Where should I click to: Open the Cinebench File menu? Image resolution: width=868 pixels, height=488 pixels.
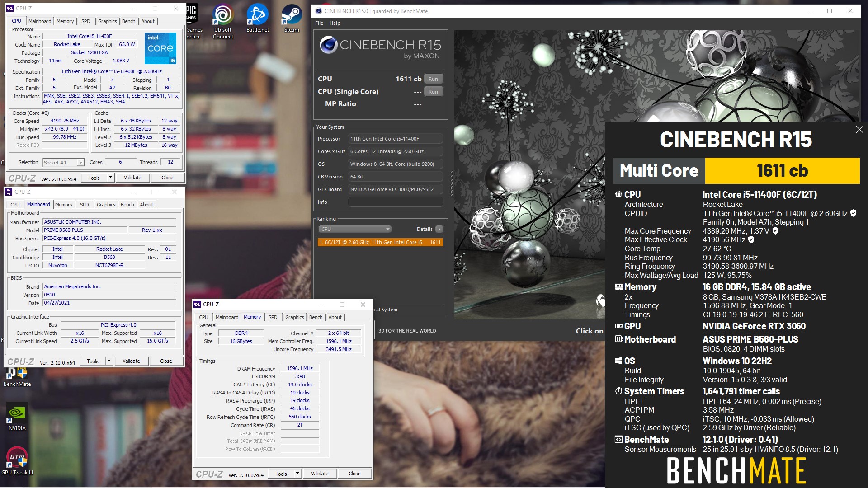click(319, 23)
